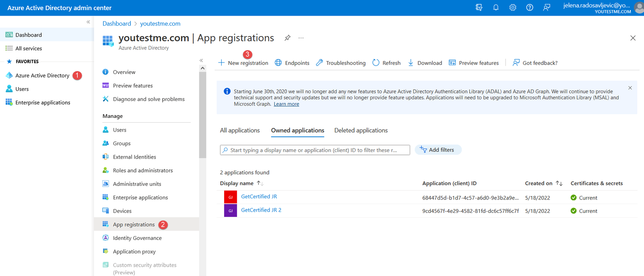Open the Endpoints toolbar item
Screen dimensions: 644x276
tap(292, 63)
